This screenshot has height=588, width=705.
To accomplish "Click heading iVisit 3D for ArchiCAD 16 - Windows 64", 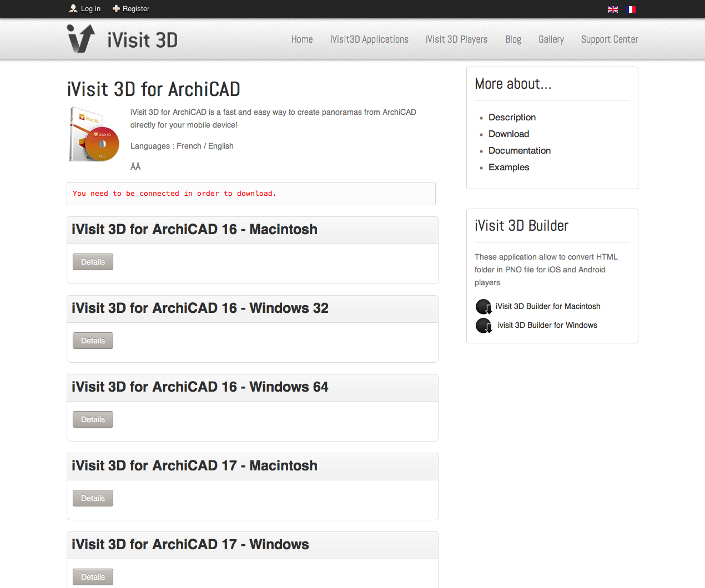I will pyautogui.click(x=200, y=387).
